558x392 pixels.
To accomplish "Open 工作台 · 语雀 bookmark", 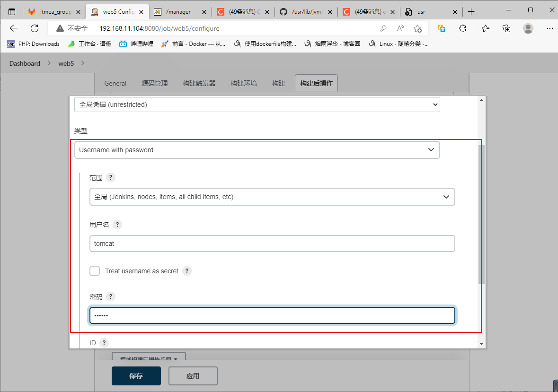I will tap(89, 44).
